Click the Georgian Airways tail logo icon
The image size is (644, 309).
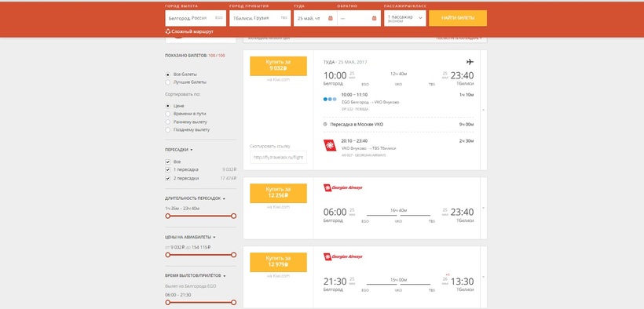click(330, 145)
